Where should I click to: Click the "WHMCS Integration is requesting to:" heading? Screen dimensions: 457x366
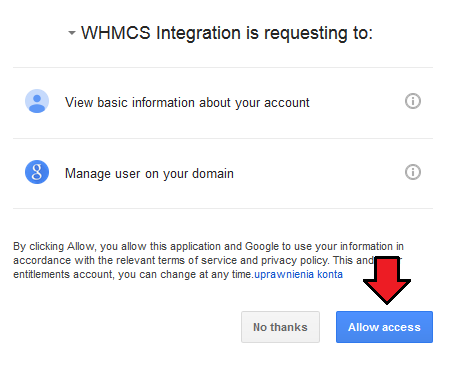tap(227, 34)
